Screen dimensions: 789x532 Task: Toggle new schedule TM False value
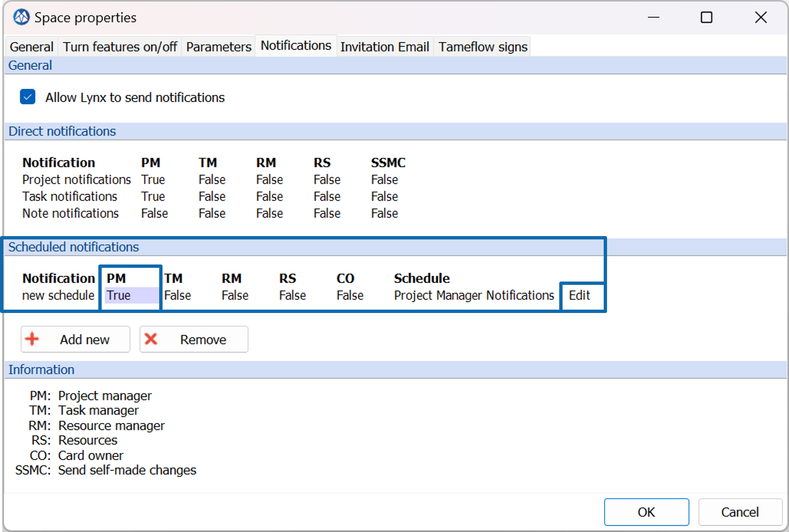178,296
